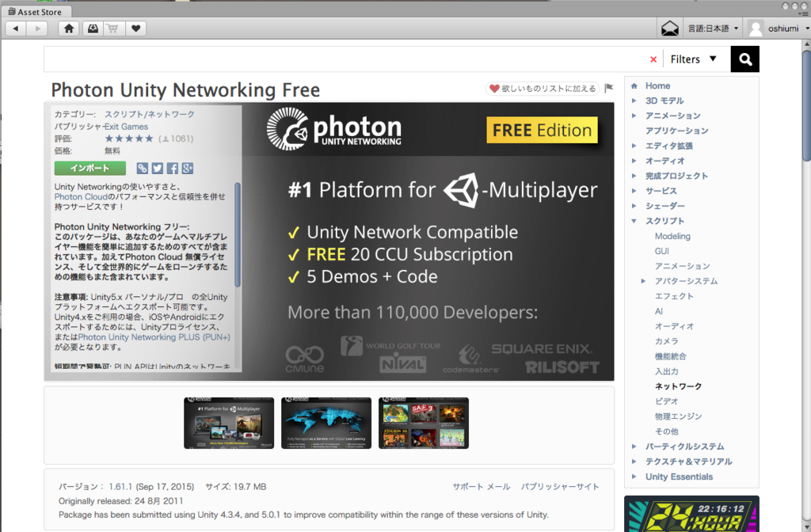
Task: Share the asset on Facebook
Action: click(172, 168)
